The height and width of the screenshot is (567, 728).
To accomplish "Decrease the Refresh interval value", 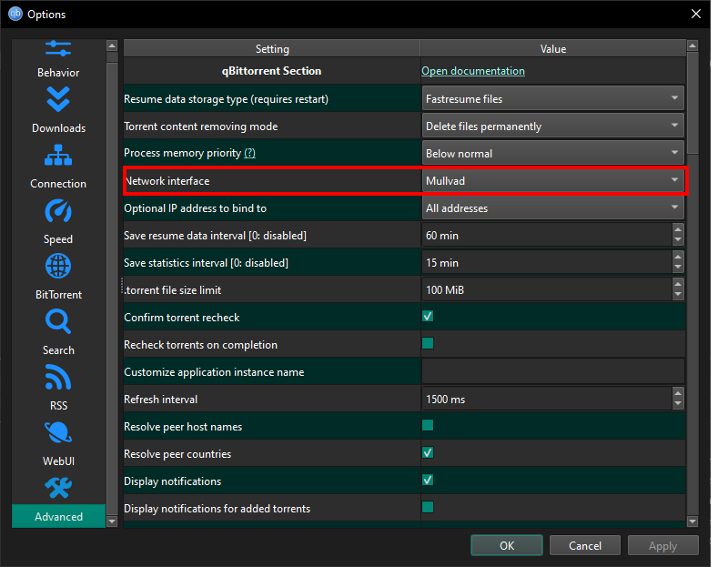I will point(678,404).
